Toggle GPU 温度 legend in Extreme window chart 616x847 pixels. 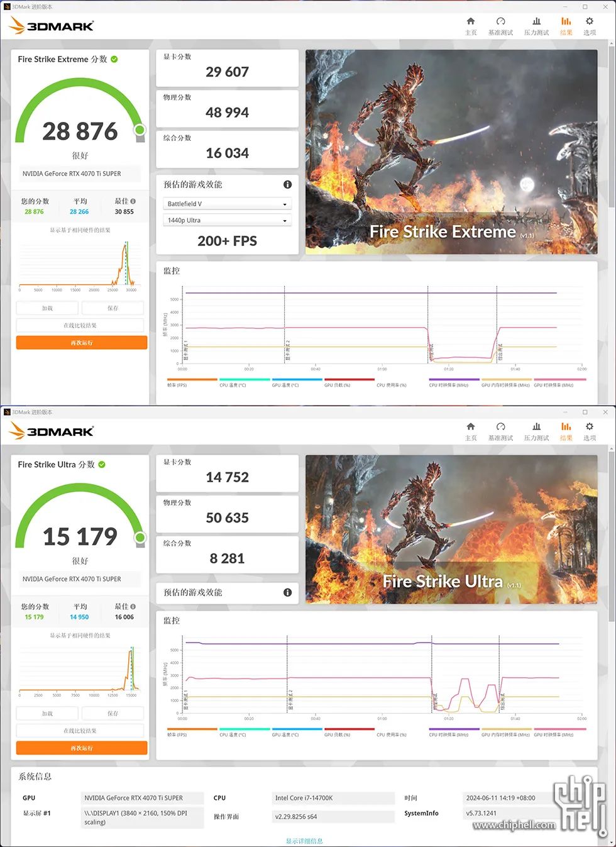(x=297, y=382)
